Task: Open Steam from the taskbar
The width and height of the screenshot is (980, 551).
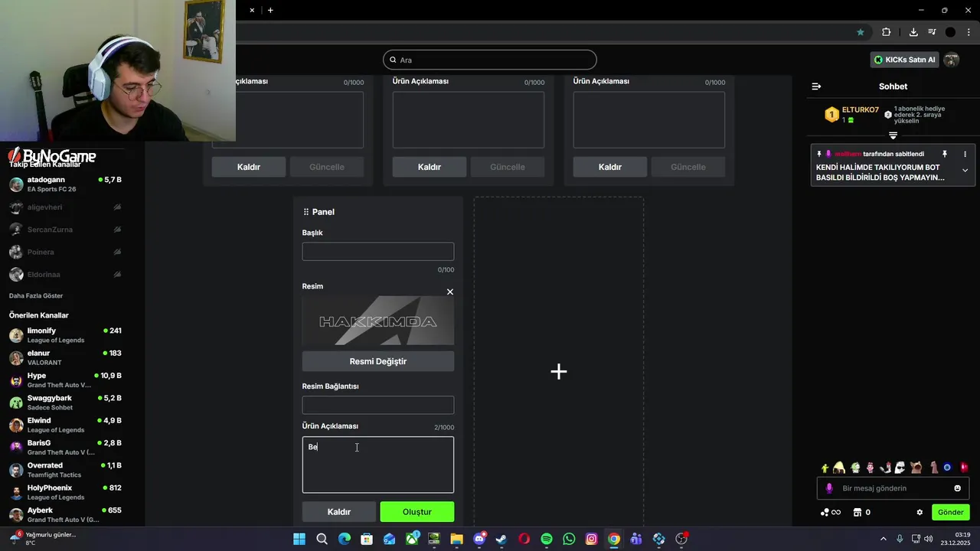Action: tap(501, 539)
